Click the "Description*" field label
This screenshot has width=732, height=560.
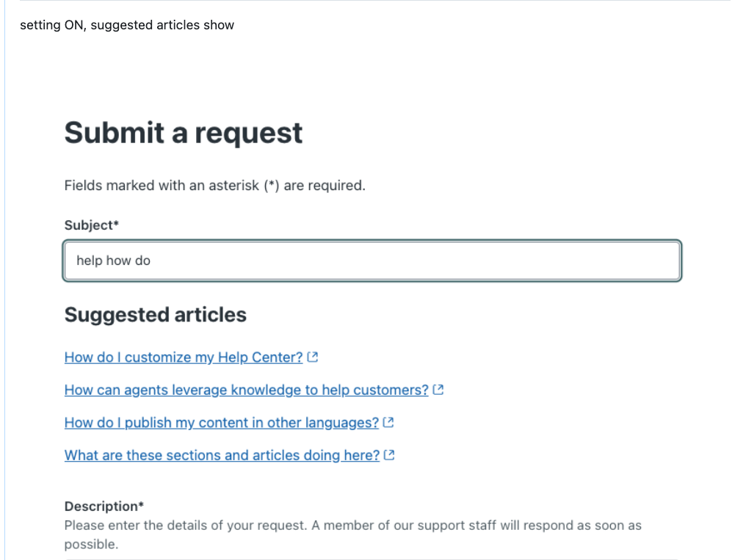(x=101, y=506)
